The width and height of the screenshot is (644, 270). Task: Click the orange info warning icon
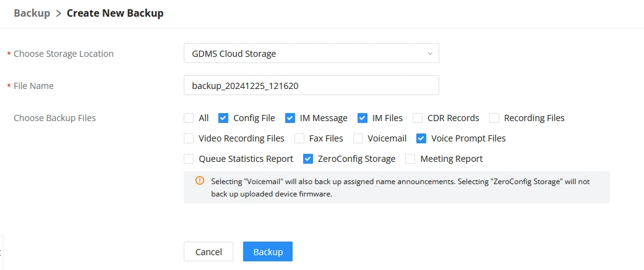pos(200,180)
